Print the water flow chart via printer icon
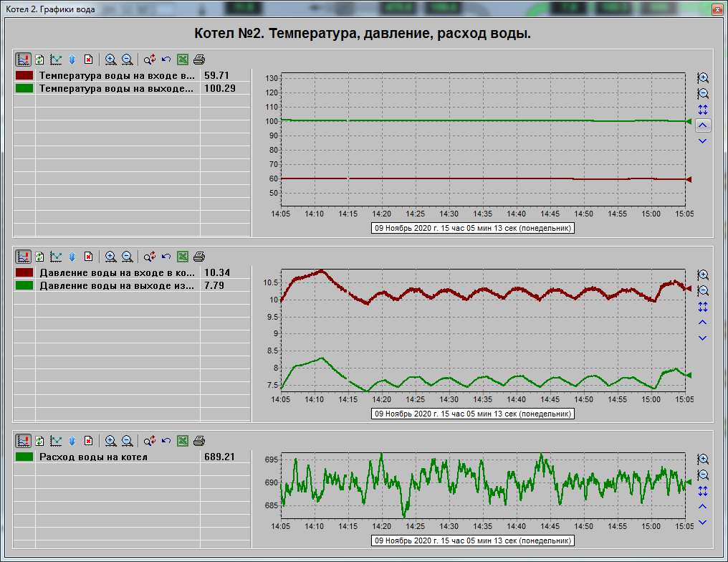728x562 pixels. (x=199, y=441)
